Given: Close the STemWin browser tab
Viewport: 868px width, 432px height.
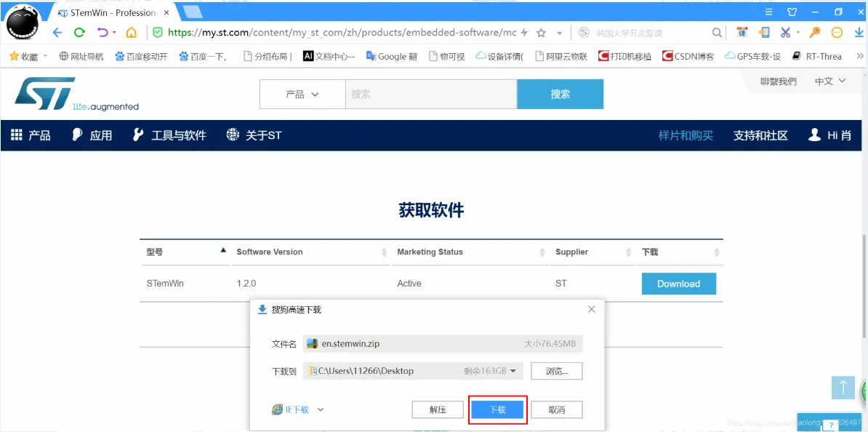Looking at the screenshot, I should point(166,12).
